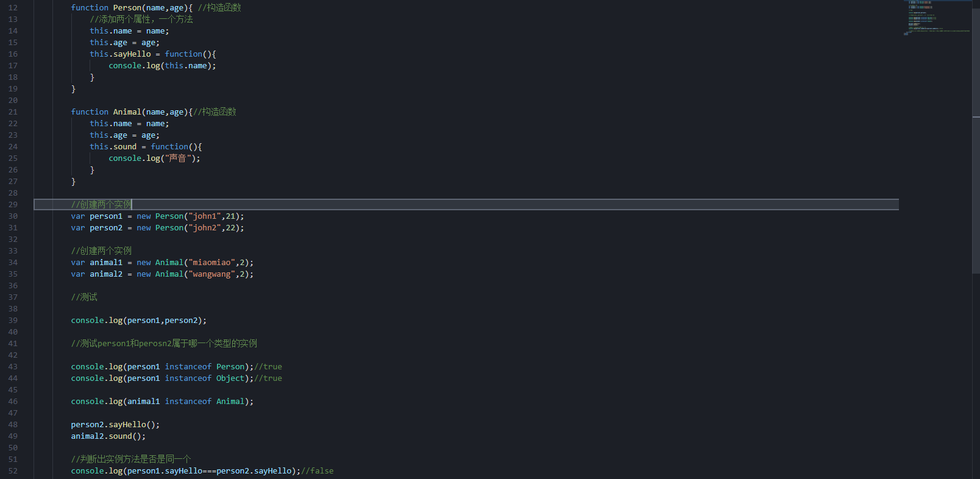
Task: Click line number 30 in gutter
Action: coord(13,216)
